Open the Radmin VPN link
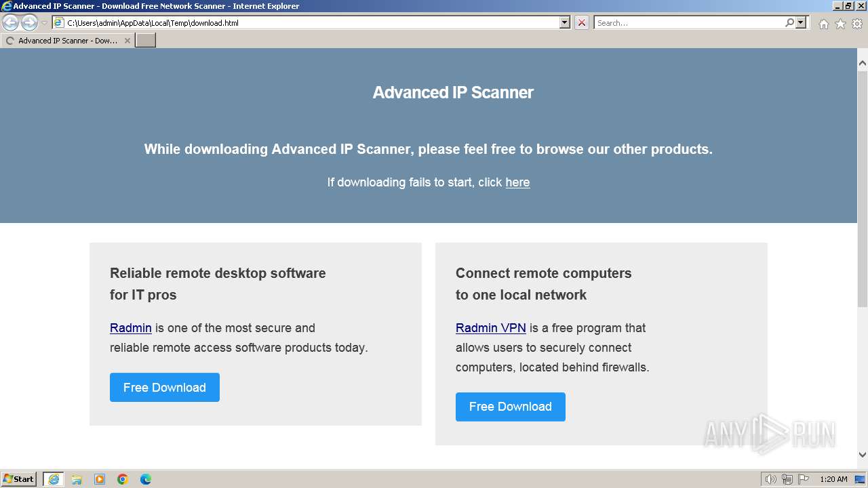Viewport: 868px width, 488px height. point(491,328)
